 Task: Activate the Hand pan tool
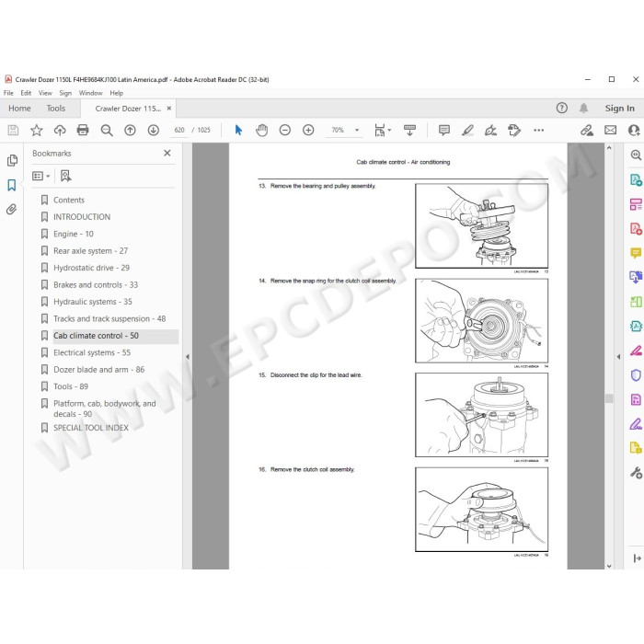click(x=261, y=131)
